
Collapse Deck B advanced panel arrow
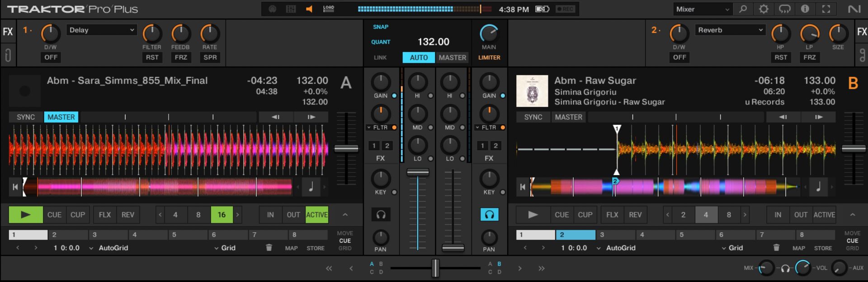[852, 215]
